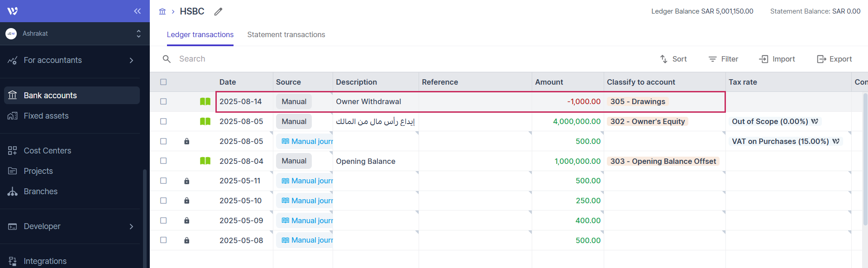Viewport: 868px width, 268px height.
Task: Click green book icon on Owner Withdrawal row
Action: click(x=205, y=102)
